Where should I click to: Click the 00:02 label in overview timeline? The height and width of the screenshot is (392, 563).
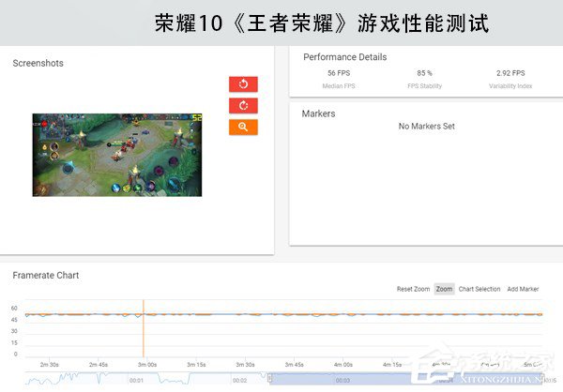coord(239,380)
